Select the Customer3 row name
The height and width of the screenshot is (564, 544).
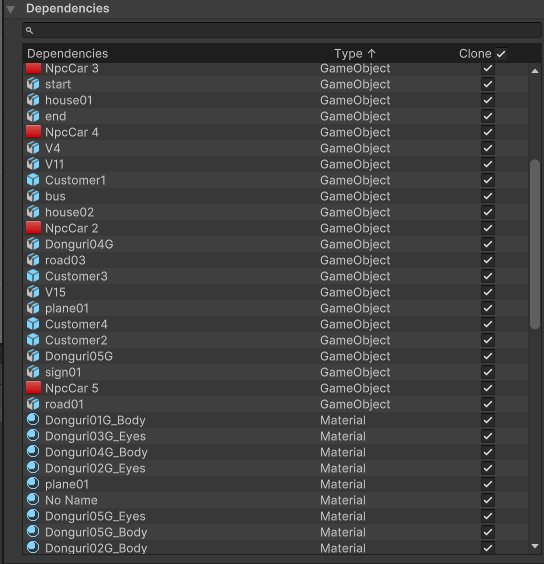point(76,276)
